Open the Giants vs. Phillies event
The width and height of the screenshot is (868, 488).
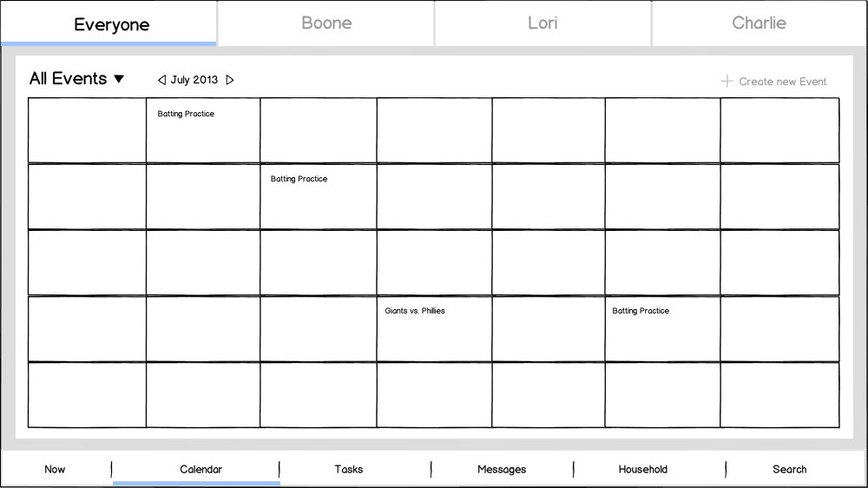coord(415,311)
